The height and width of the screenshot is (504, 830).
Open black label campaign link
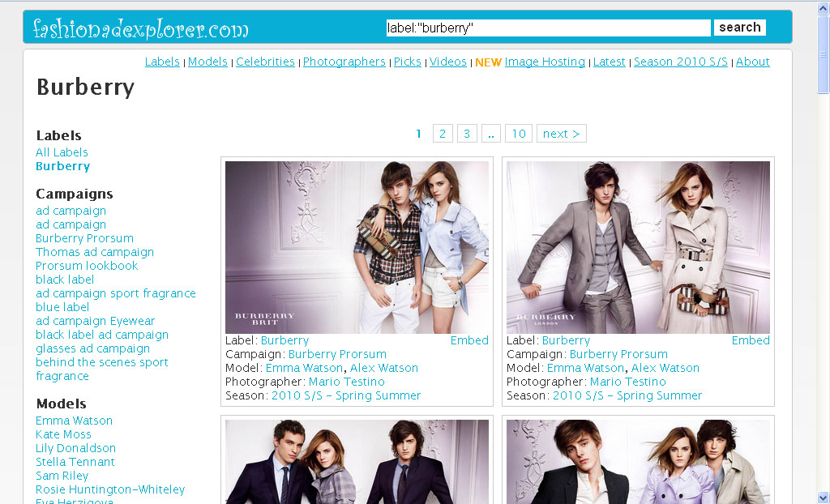[x=65, y=280]
